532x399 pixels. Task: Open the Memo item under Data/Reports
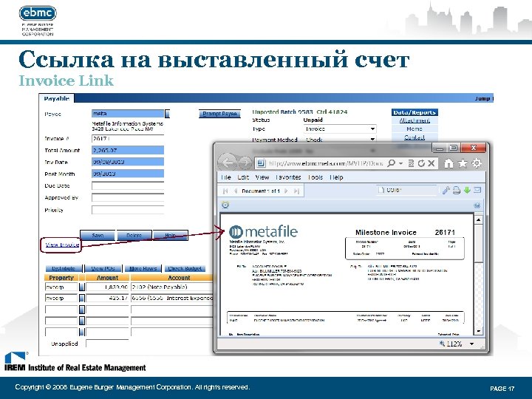tap(415, 129)
